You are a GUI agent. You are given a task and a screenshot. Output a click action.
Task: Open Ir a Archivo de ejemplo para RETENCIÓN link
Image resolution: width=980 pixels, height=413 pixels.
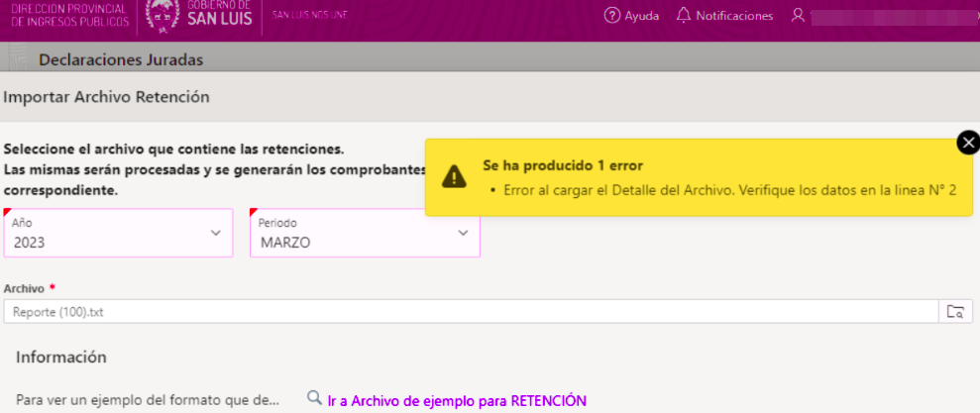coord(457,400)
